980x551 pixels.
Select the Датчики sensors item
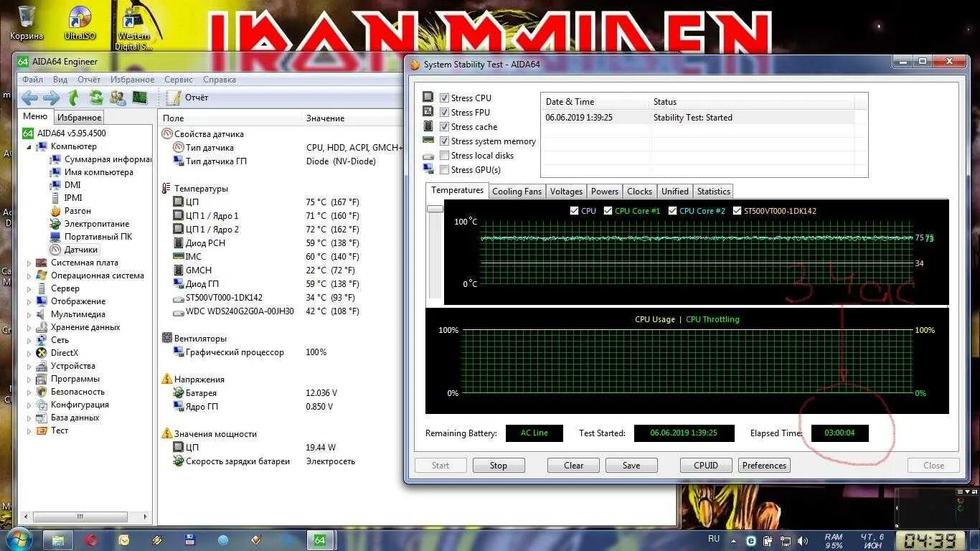(x=74, y=250)
